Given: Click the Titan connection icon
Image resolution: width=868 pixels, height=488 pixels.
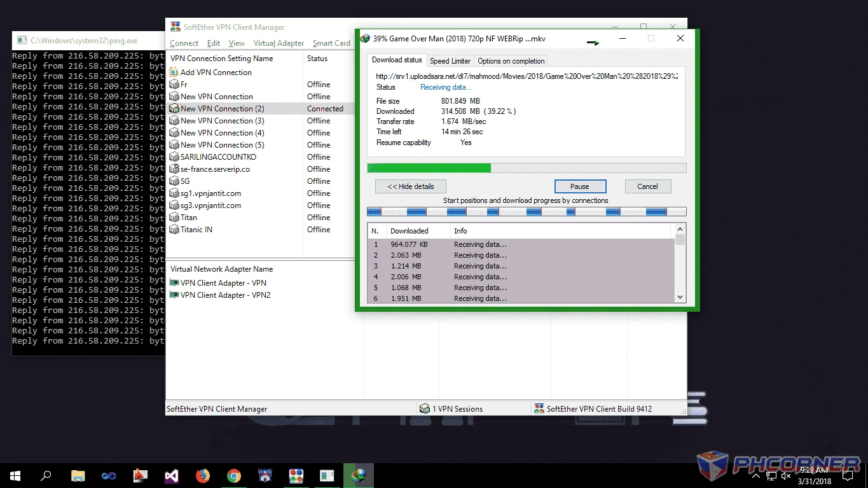Looking at the screenshot, I should pyautogui.click(x=175, y=217).
